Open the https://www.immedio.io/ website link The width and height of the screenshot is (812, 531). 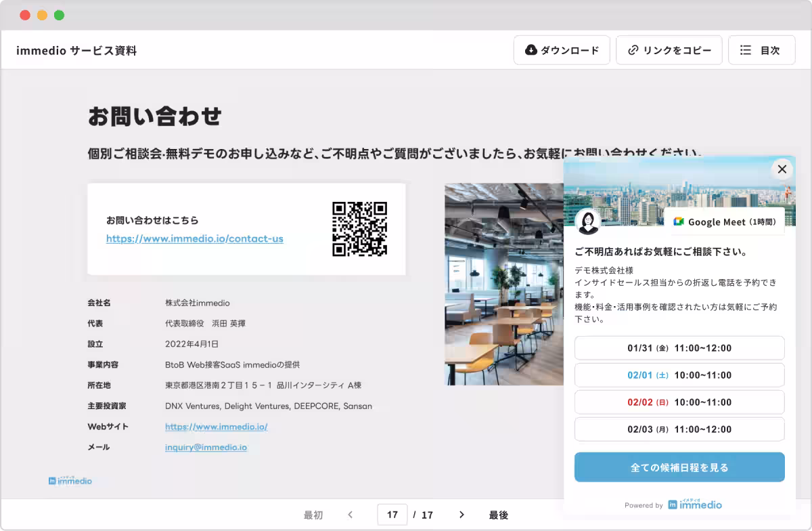click(x=217, y=427)
